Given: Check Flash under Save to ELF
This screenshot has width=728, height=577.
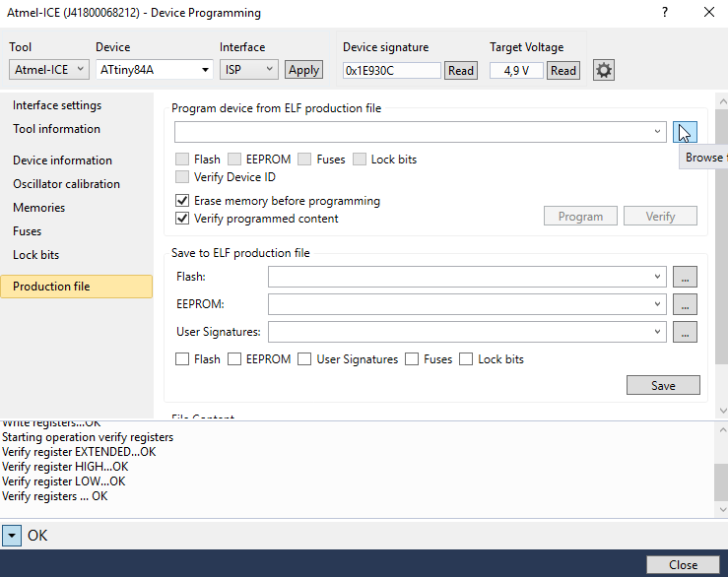Looking at the screenshot, I should [182, 359].
